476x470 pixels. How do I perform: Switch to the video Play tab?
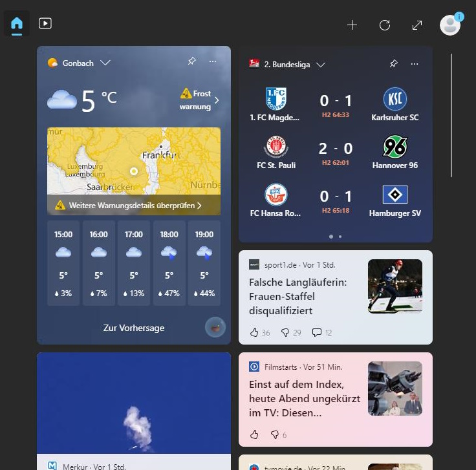45,23
